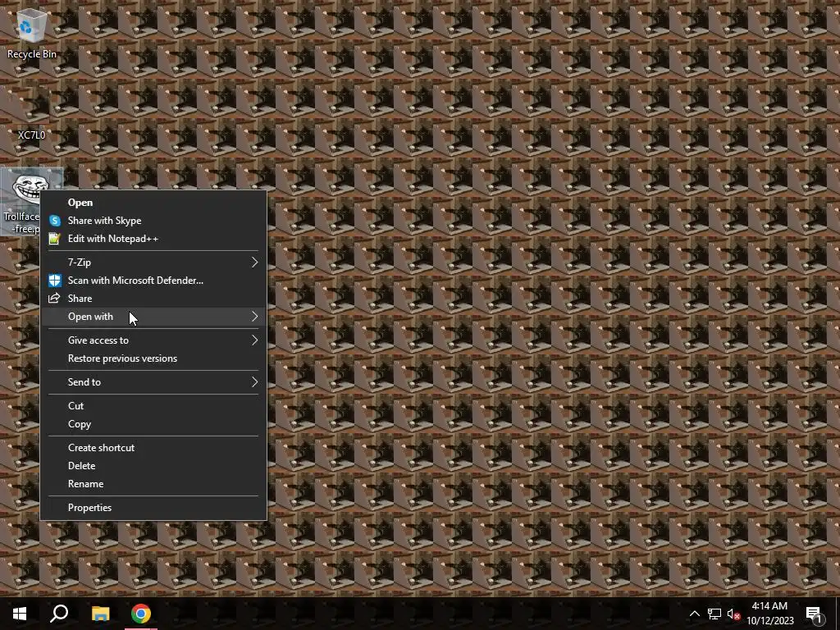Click the taskbar clock showing 4:14 AM

769,614
